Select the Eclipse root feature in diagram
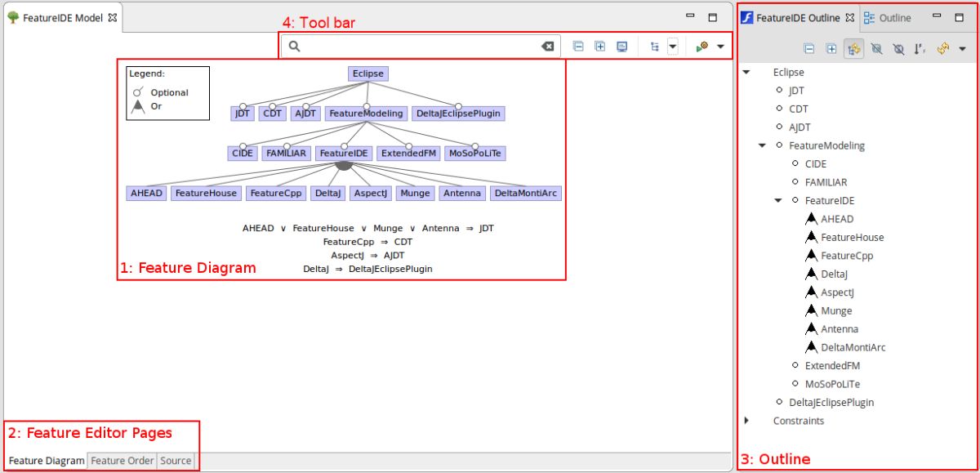 368,74
